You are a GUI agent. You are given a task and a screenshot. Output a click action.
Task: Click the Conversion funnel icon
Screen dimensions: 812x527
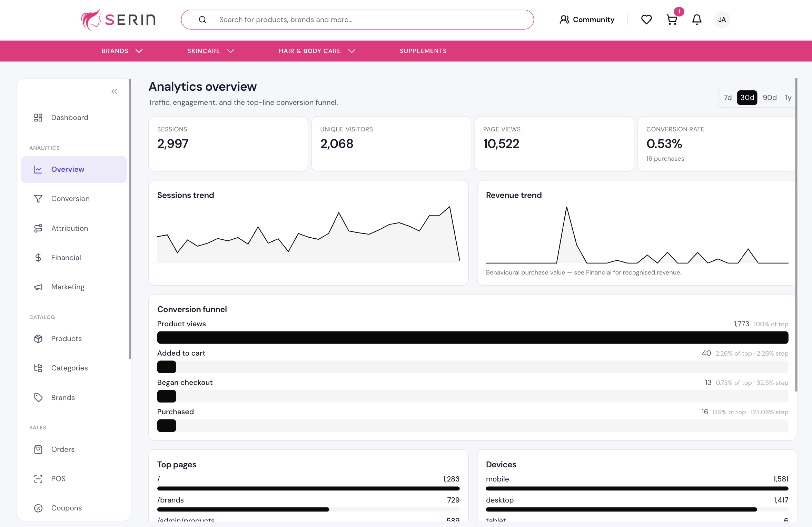[38, 199]
